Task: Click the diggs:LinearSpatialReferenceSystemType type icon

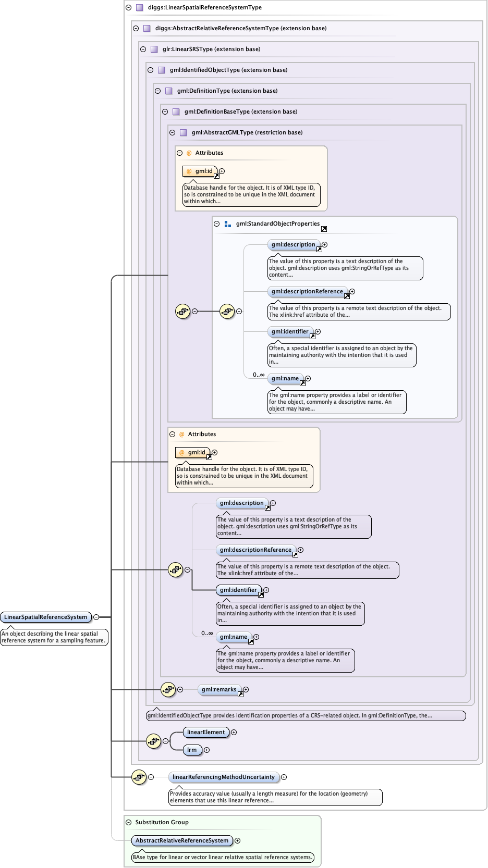Action: (140, 8)
